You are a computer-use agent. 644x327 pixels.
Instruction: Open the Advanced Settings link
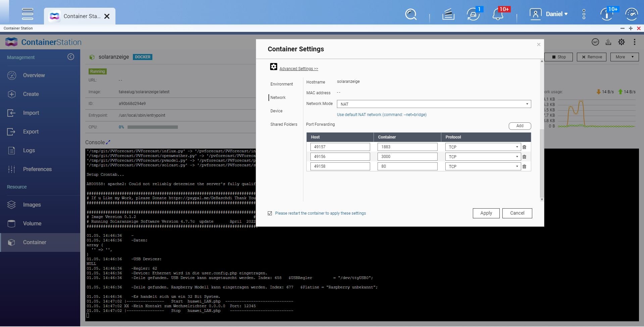[x=298, y=69]
